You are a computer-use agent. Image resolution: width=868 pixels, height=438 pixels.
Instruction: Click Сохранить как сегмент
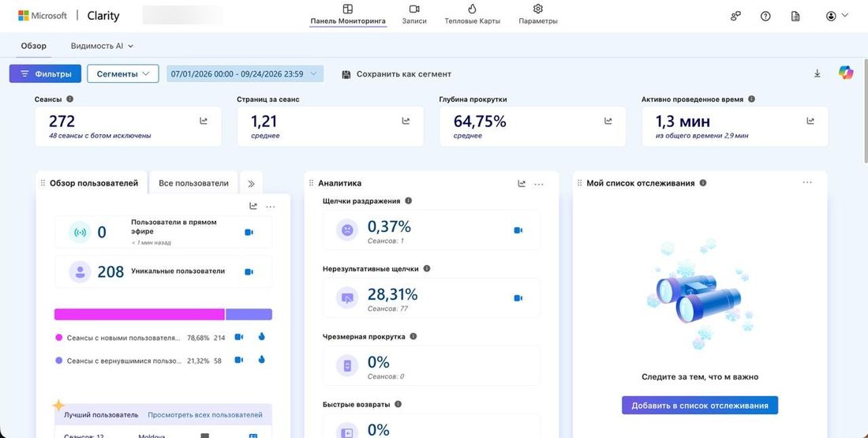coord(396,74)
